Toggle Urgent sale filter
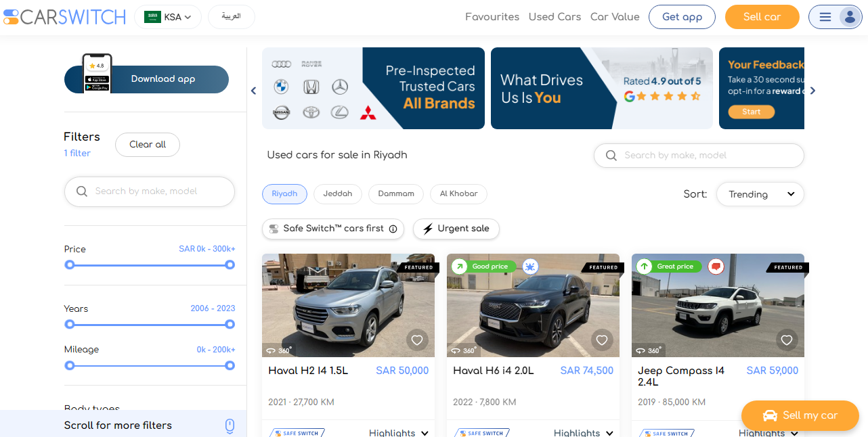This screenshot has width=868, height=437. 456,229
